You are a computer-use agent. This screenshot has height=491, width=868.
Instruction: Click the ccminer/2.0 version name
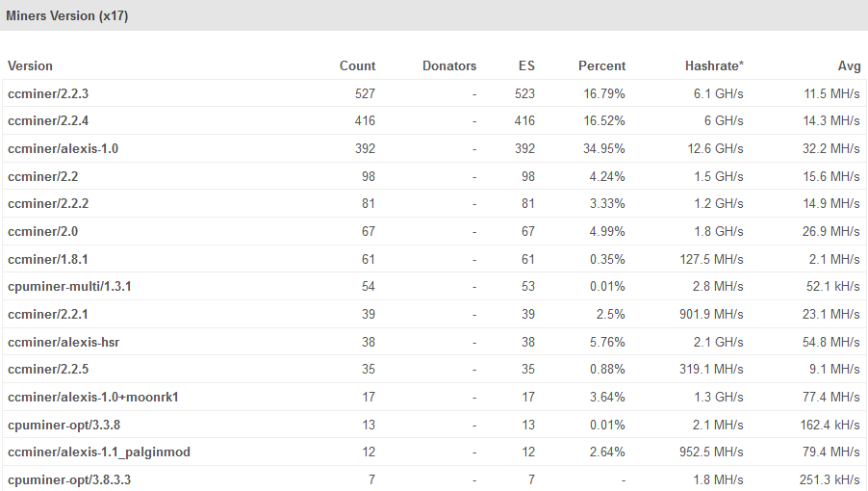(41, 232)
